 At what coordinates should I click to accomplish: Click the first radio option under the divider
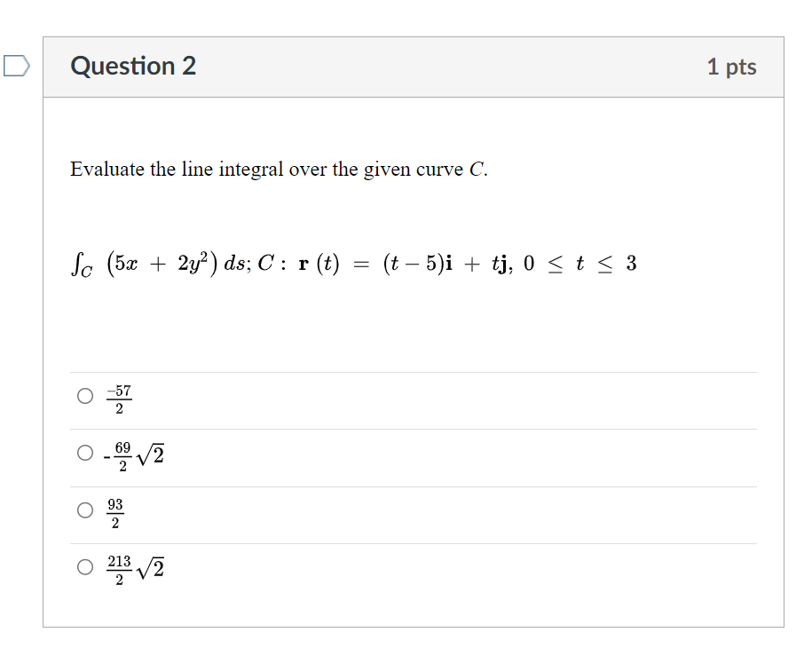pos(83,393)
